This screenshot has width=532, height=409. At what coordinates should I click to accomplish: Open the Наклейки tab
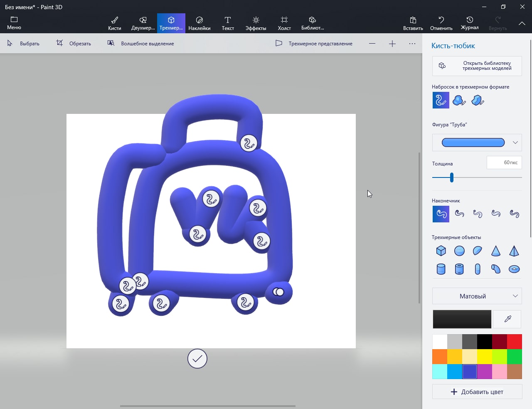click(x=199, y=23)
